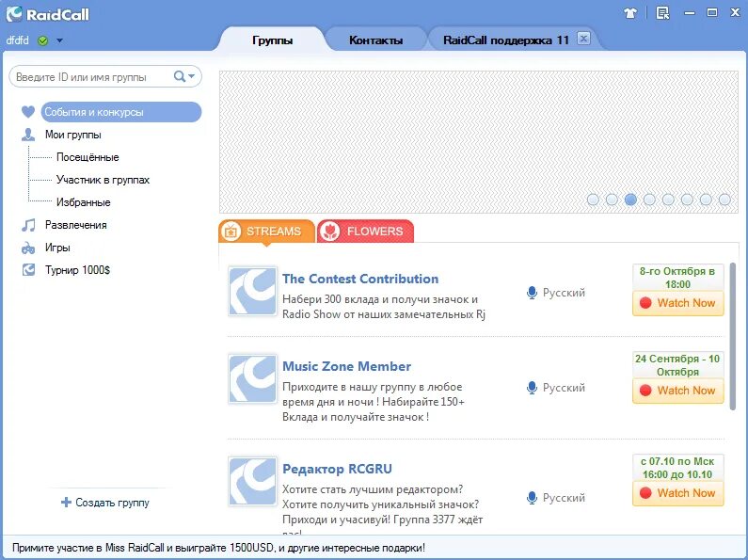
Task: Click microphone icon in Music Zone Member row
Action: click(532, 388)
